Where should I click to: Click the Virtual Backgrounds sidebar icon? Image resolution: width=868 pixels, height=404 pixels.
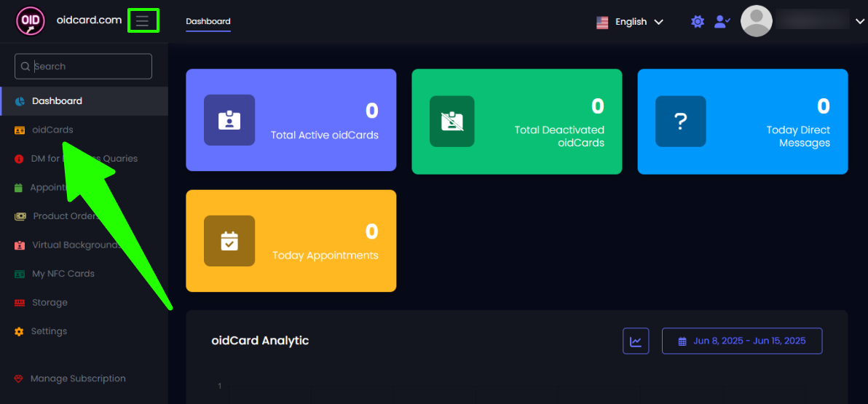click(20, 245)
